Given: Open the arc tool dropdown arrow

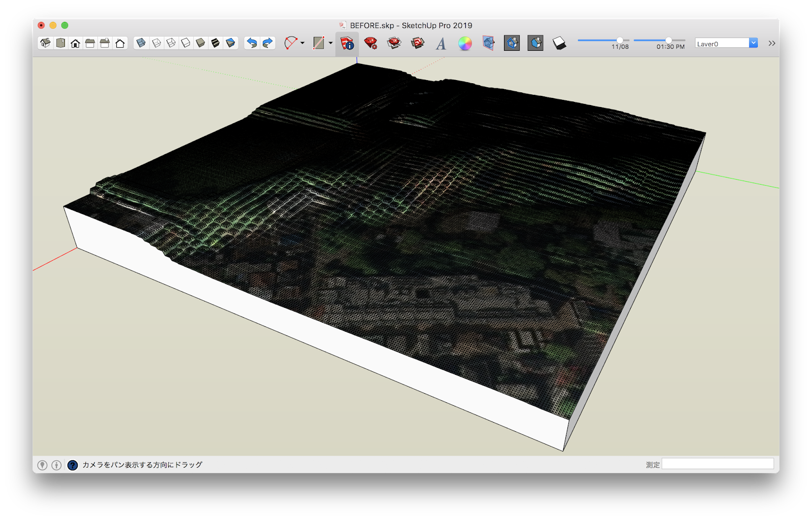Looking at the screenshot, I should (x=302, y=43).
